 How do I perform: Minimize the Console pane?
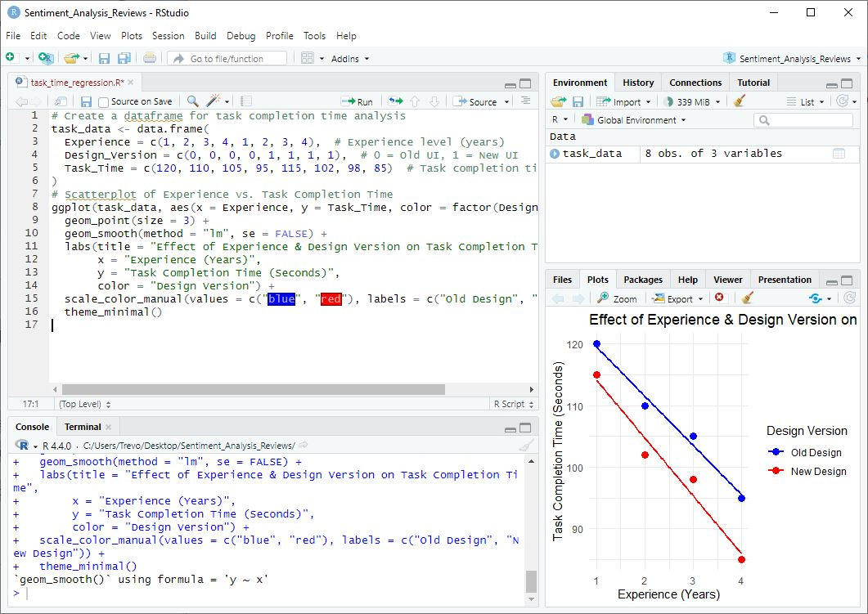(510, 428)
